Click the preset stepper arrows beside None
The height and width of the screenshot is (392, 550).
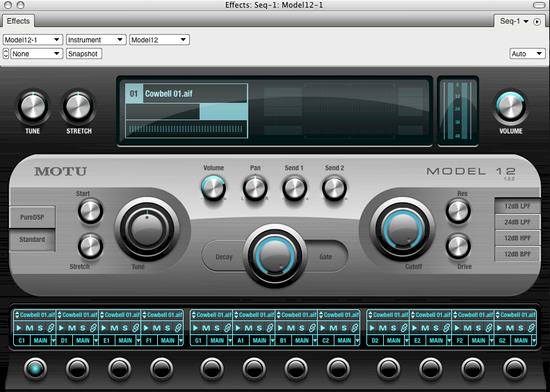pos(6,54)
